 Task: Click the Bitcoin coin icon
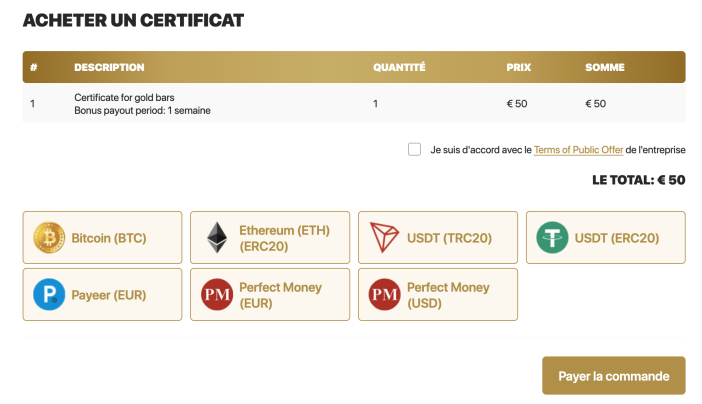point(49,238)
